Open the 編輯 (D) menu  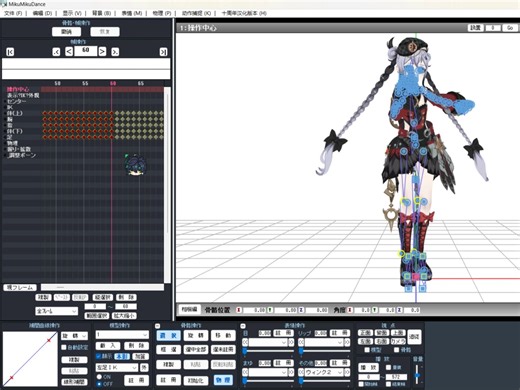42,13
